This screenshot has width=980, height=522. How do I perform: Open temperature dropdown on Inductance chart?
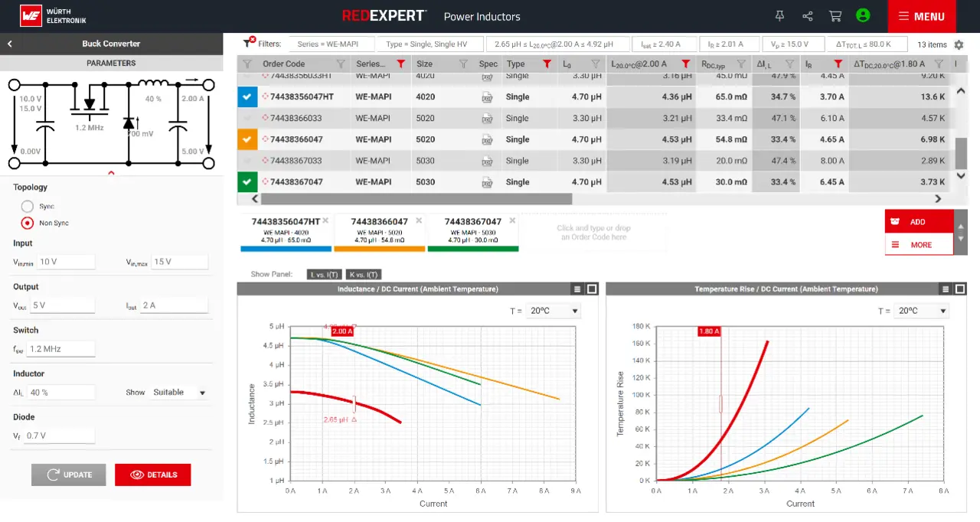pyautogui.click(x=554, y=311)
